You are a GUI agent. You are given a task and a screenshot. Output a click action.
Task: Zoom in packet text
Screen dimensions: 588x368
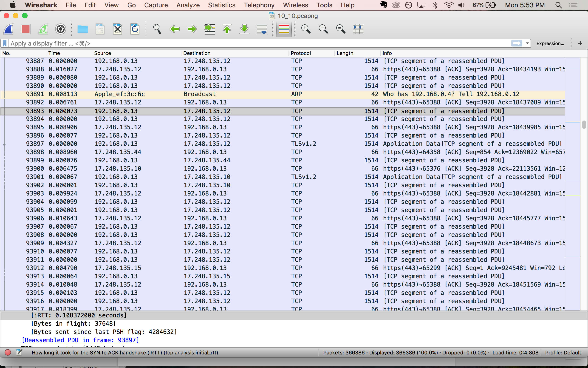click(x=306, y=29)
